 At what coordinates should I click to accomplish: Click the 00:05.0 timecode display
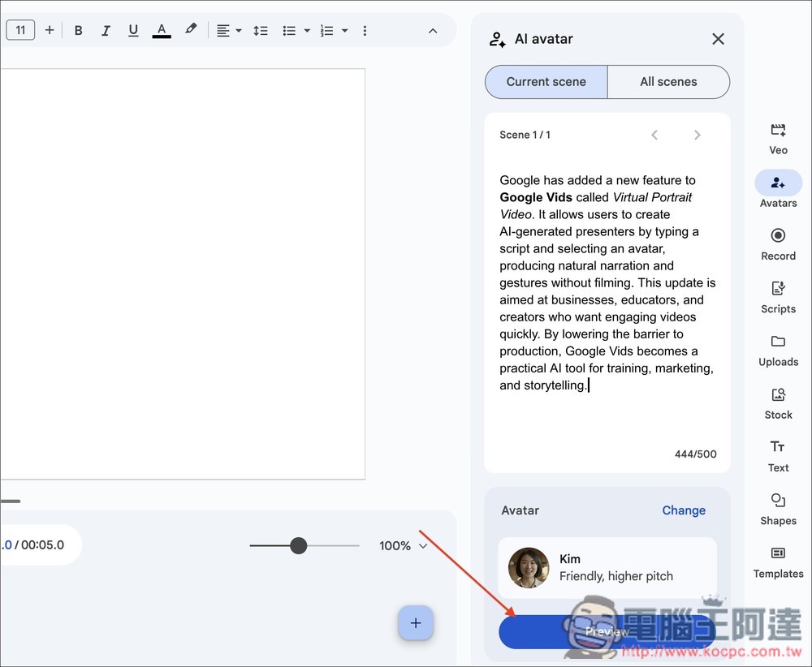42,545
